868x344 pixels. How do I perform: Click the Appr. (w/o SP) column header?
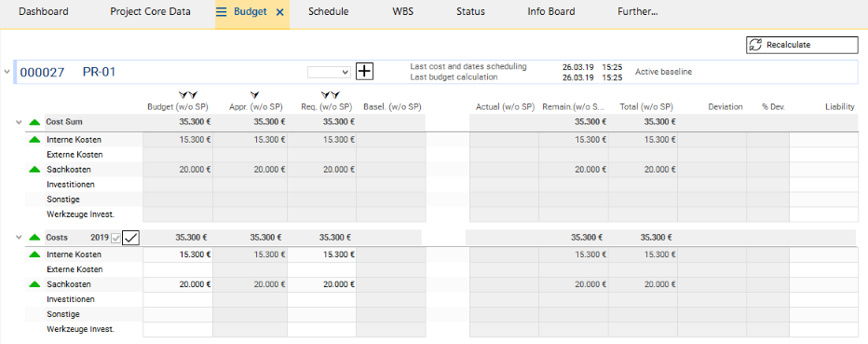[256, 107]
